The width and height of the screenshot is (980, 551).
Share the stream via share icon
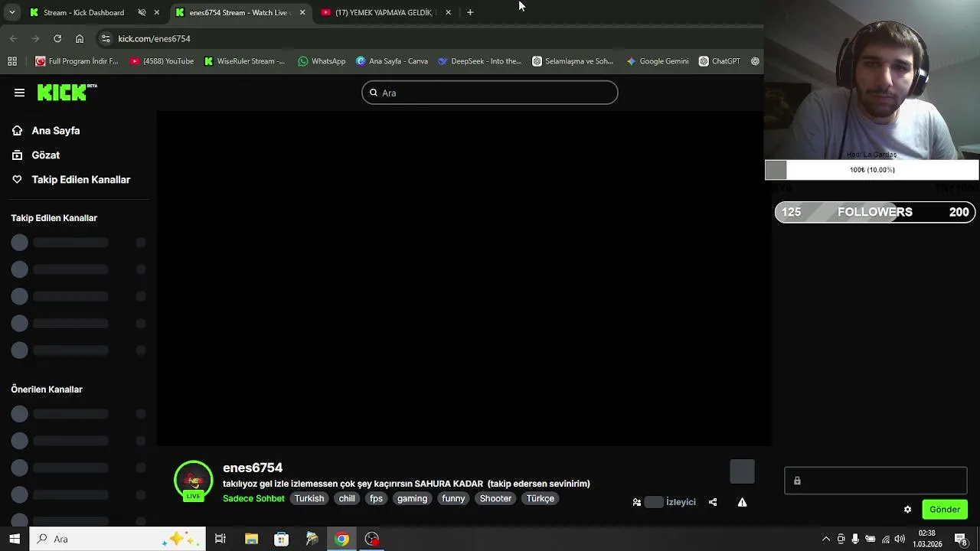click(713, 502)
